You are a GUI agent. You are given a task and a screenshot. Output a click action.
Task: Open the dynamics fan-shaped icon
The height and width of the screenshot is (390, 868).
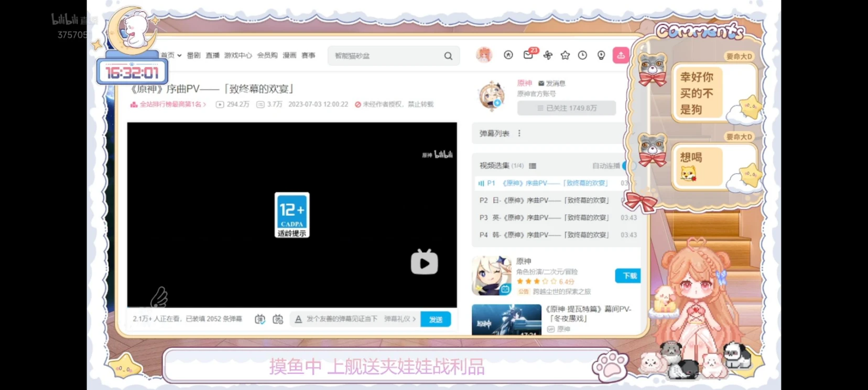548,55
